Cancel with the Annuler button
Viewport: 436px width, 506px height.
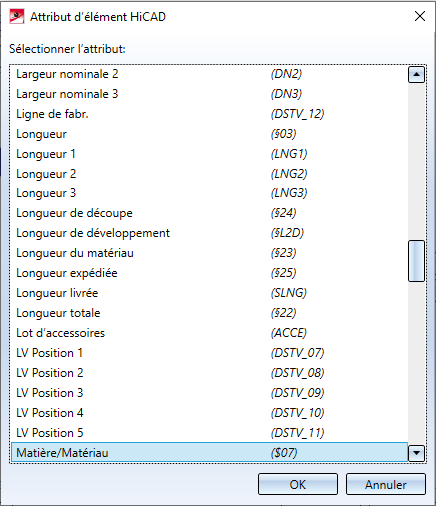click(386, 484)
